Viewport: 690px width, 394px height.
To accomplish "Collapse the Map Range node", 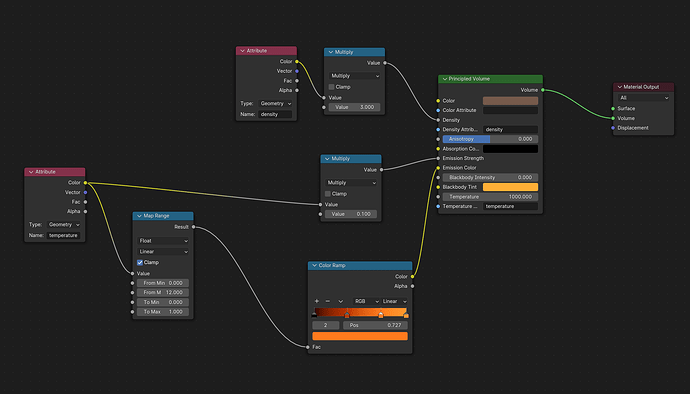I will click(139, 216).
